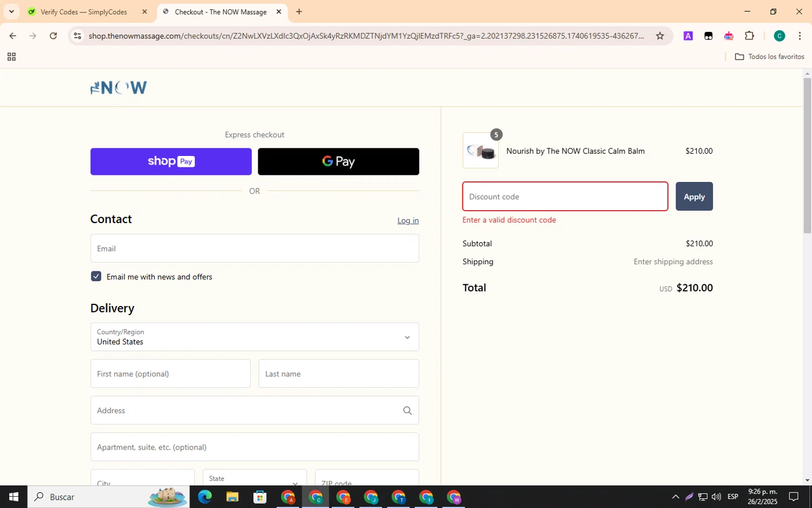Pay with Shop Pay button
This screenshot has width=812, height=508.
click(171, 161)
